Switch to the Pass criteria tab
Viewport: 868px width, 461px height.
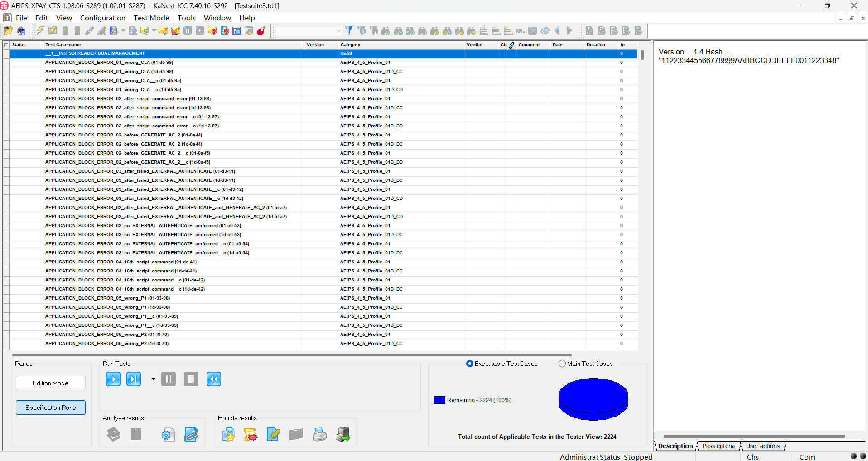point(718,446)
